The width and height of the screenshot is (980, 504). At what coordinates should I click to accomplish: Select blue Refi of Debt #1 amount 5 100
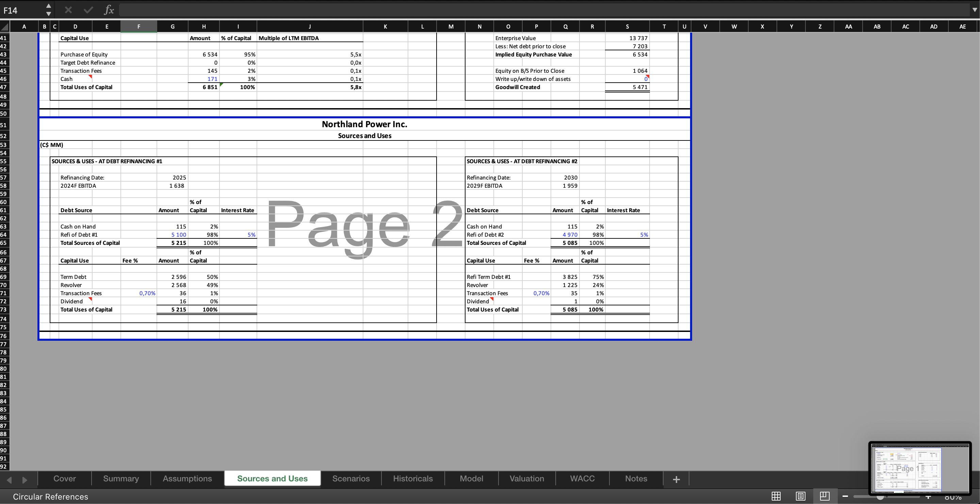(178, 235)
